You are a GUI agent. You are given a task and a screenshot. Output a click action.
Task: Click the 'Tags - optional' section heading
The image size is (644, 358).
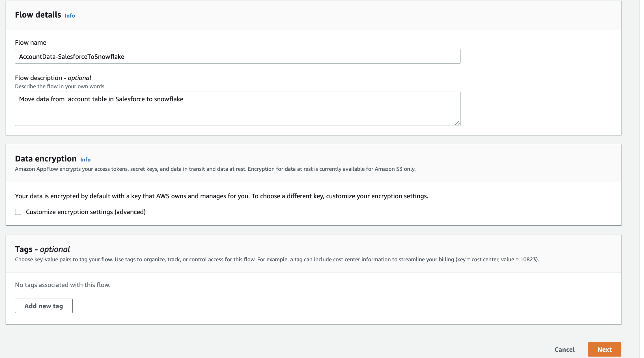[42, 249]
